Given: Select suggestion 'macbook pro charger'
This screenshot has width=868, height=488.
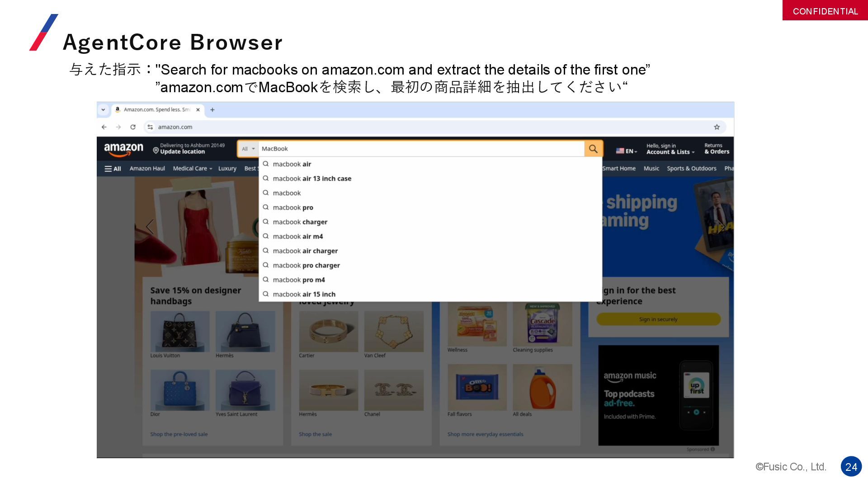Looking at the screenshot, I should point(430,265).
